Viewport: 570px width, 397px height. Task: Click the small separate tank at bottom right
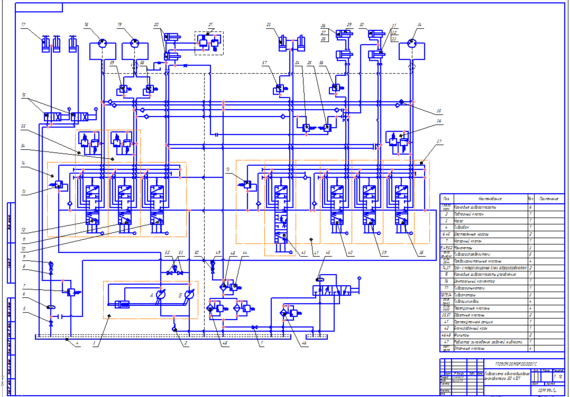(x=317, y=337)
